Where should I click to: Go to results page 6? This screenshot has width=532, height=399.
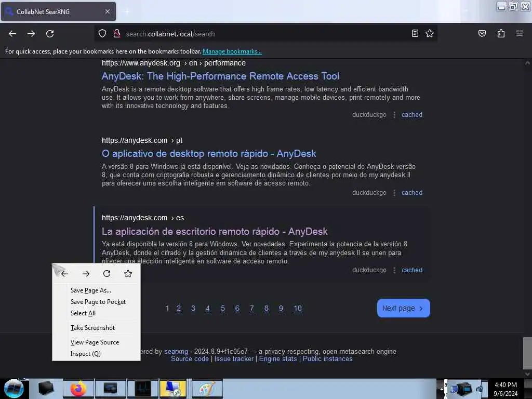(237, 309)
